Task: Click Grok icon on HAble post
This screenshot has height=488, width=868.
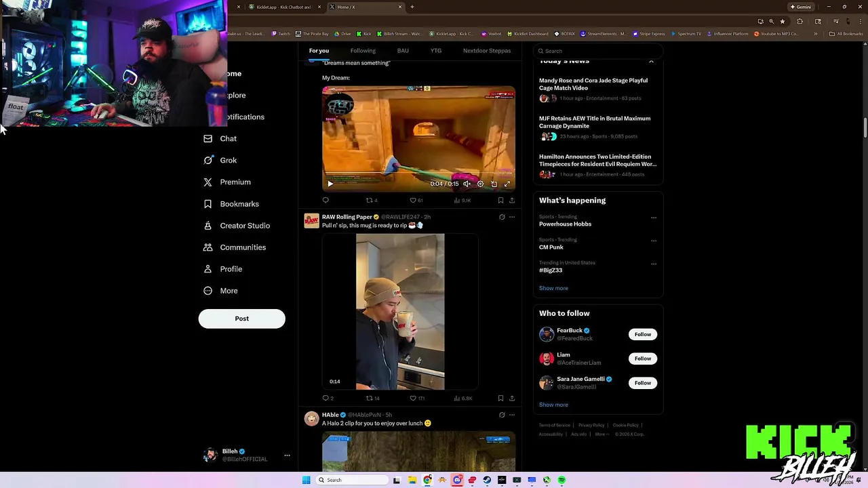Action: (x=502, y=415)
